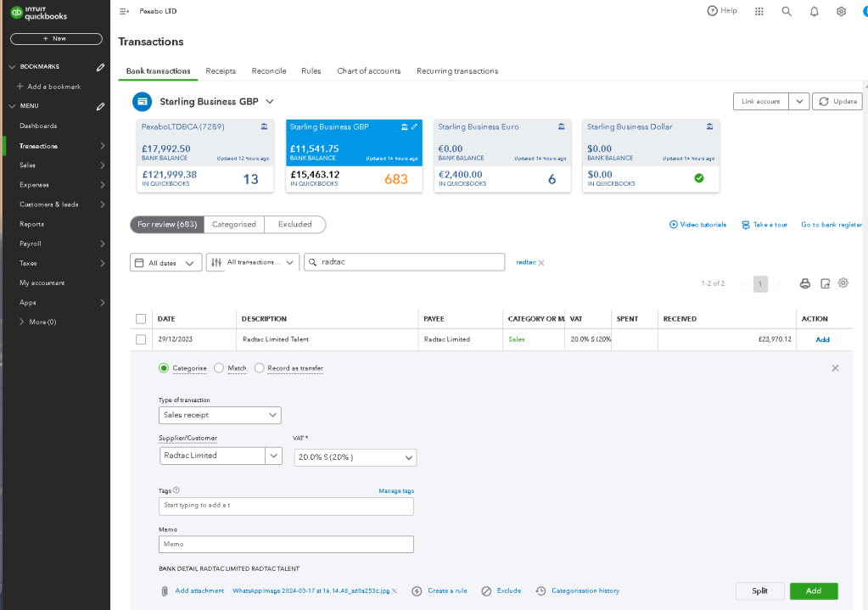
Task: Click the Update refresh button
Action: (x=837, y=101)
